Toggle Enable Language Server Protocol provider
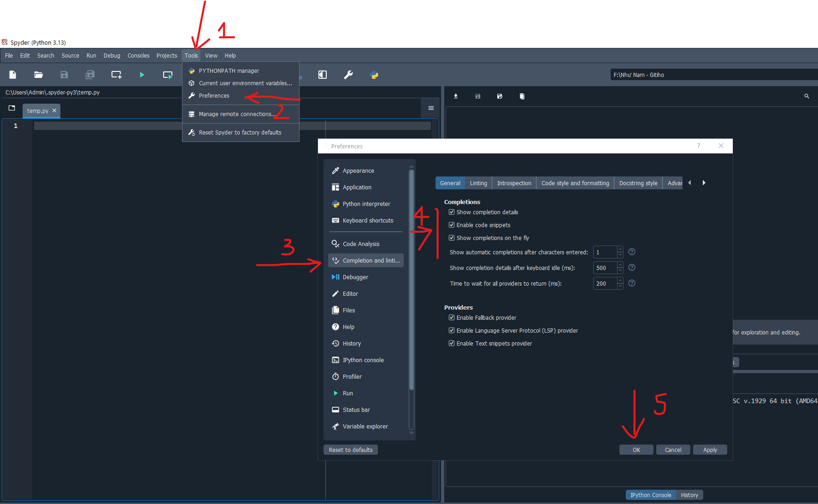The width and height of the screenshot is (818, 504). point(452,330)
